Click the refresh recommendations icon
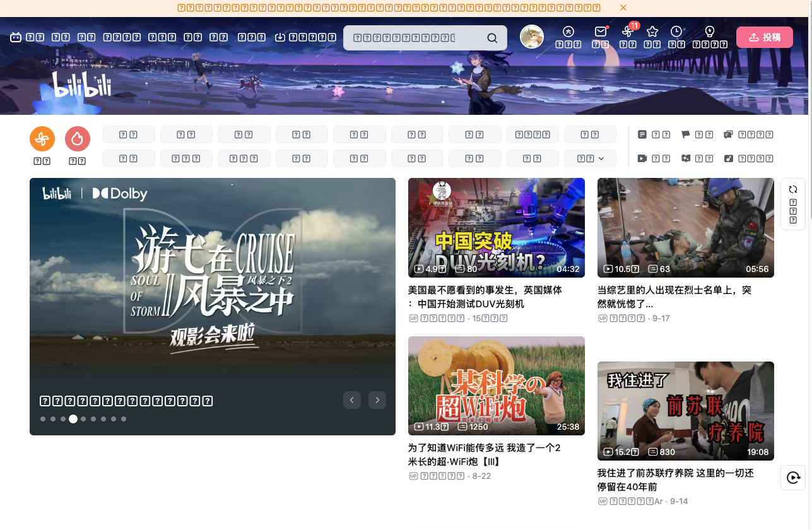The image size is (812, 530). [x=793, y=189]
